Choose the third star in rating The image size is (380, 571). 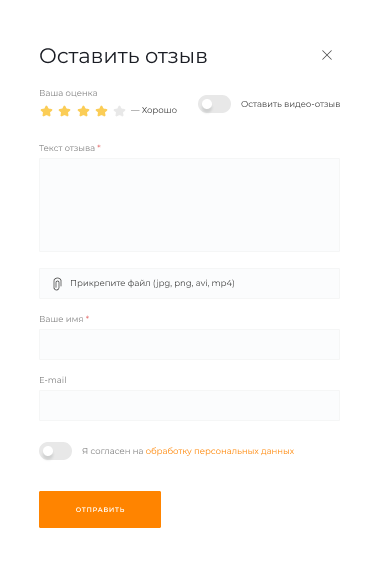83,111
